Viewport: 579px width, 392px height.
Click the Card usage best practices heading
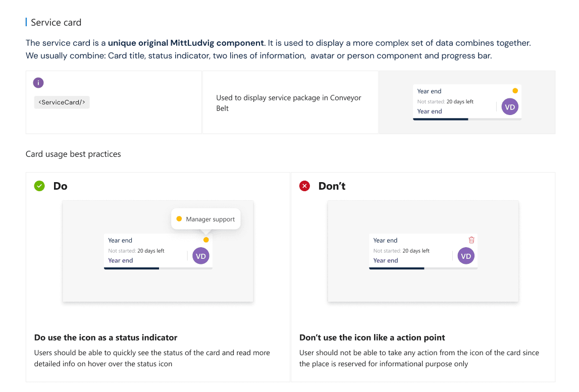coord(73,154)
